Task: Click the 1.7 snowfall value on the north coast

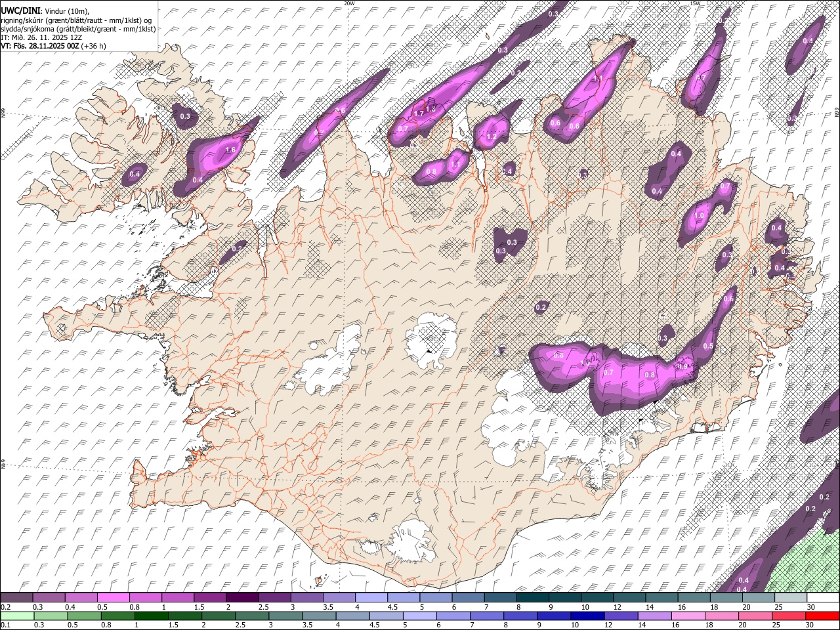Action: 419,114
